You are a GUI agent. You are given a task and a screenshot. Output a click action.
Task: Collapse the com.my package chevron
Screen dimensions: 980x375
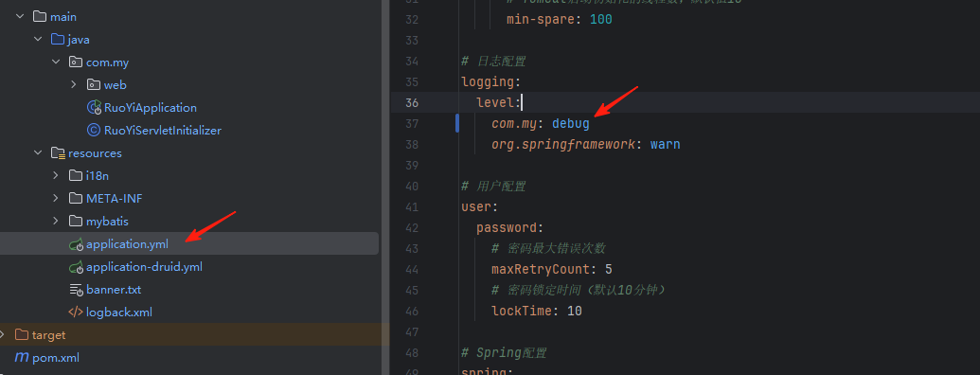click(56, 62)
